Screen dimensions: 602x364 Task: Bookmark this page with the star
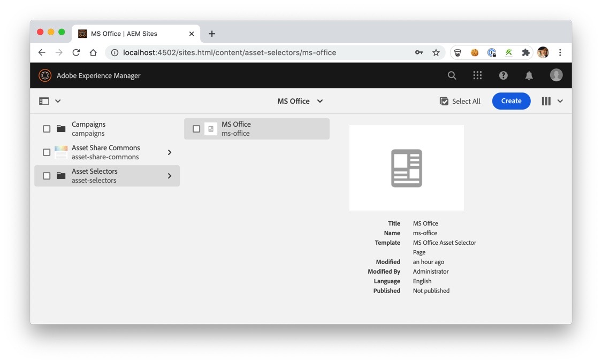pyautogui.click(x=436, y=52)
